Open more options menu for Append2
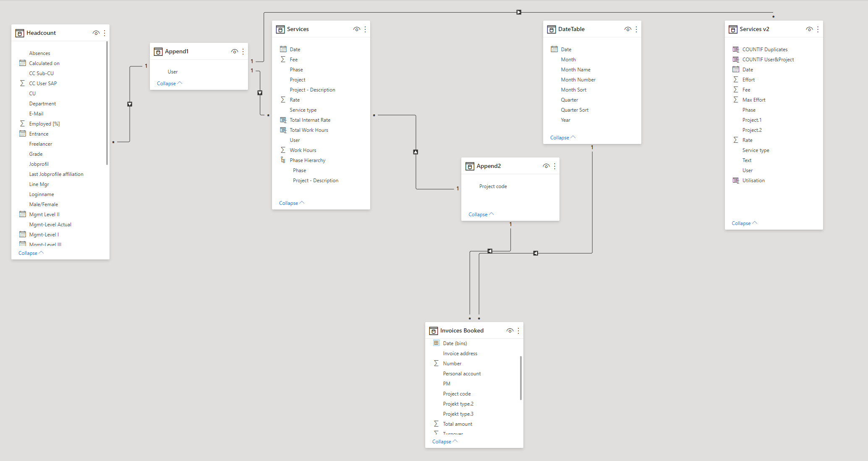 (x=554, y=166)
